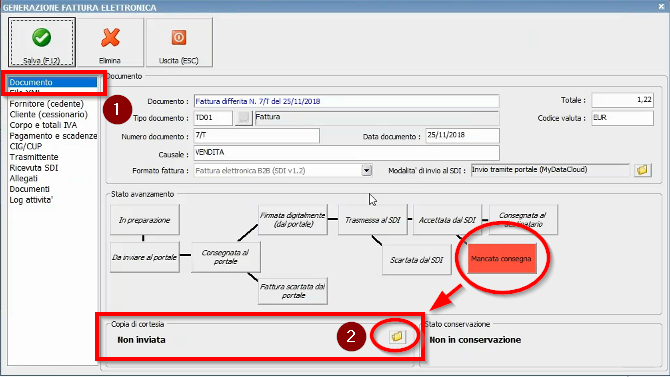Click lookup button beside Tipo documento TD01

pos(244,118)
